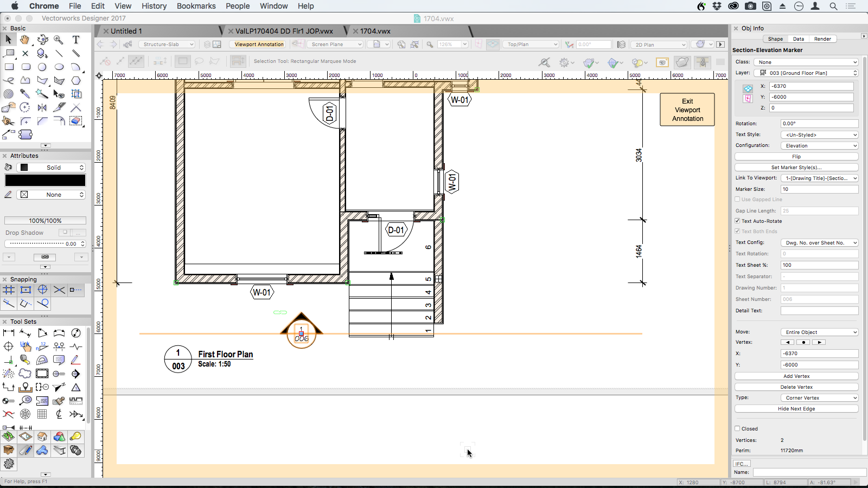868x488 pixels.
Task: Open the Text Config dropdown
Action: 819,242
